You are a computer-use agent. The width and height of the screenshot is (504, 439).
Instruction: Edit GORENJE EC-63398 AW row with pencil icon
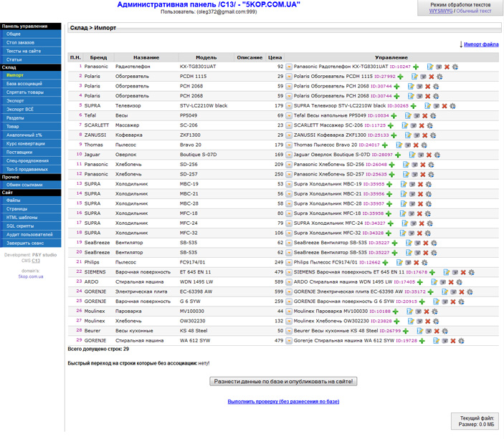point(445,292)
